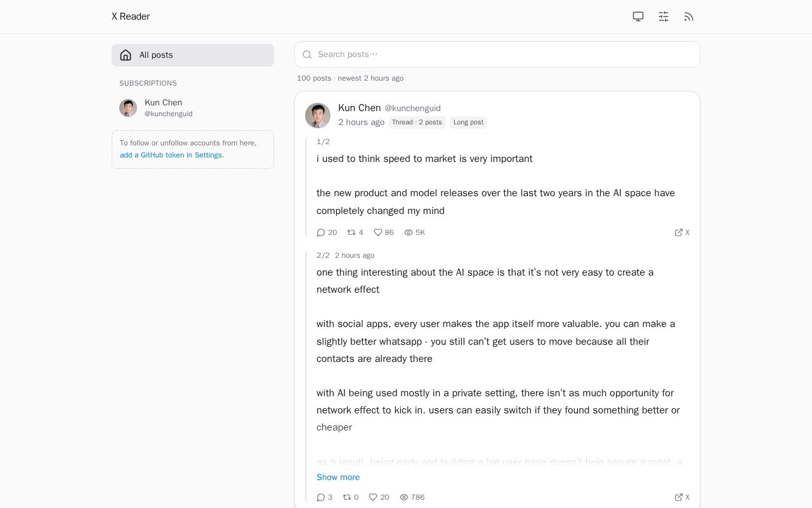Follow the add a GitHub token link

172,155
